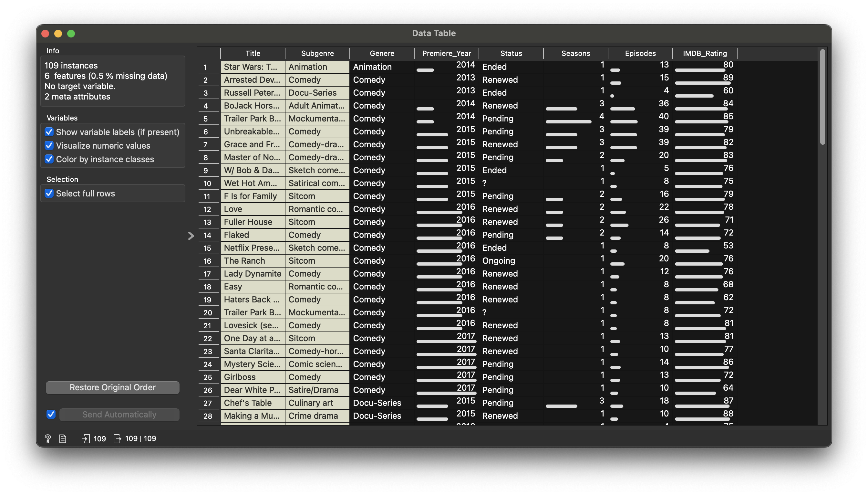The height and width of the screenshot is (495, 868).
Task: Uncheck the Send Automatically checkbox
Action: point(51,414)
